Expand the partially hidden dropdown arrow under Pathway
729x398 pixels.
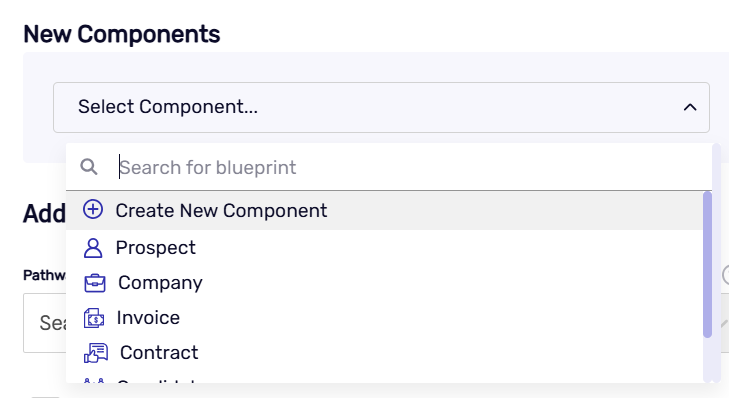pyautogui.click(x=724, y=323)
